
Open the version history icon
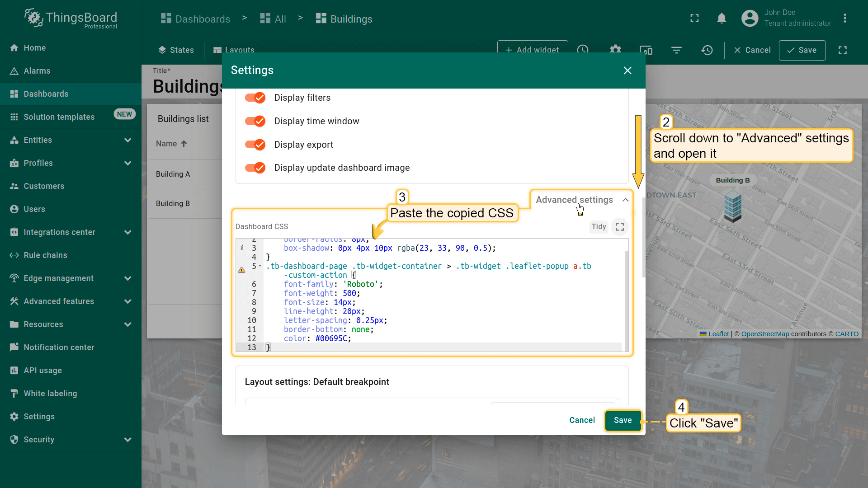(707, 50)
